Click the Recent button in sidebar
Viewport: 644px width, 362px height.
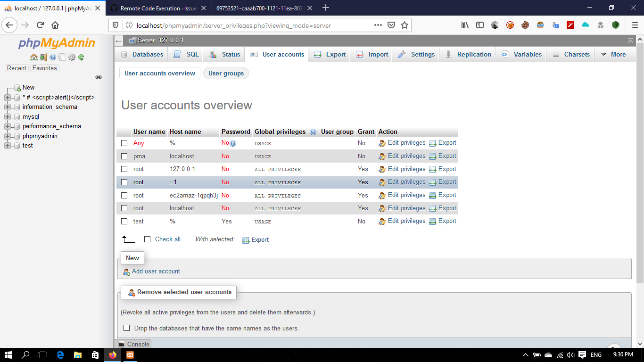click(x=17, y=68)
